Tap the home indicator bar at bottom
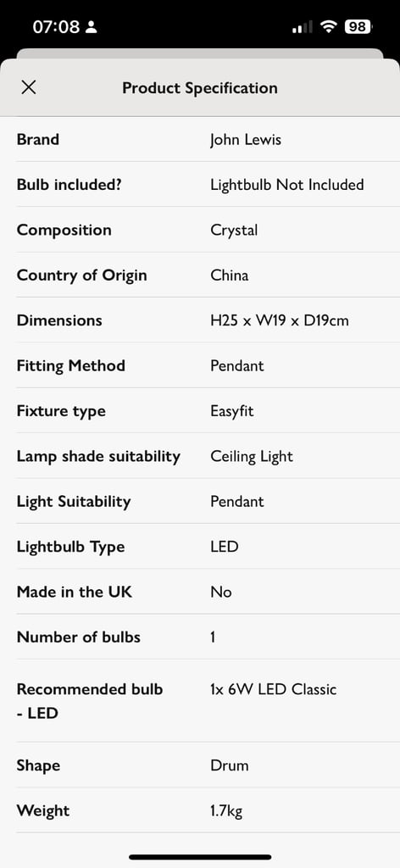400x868 pixels. point(200,857)
